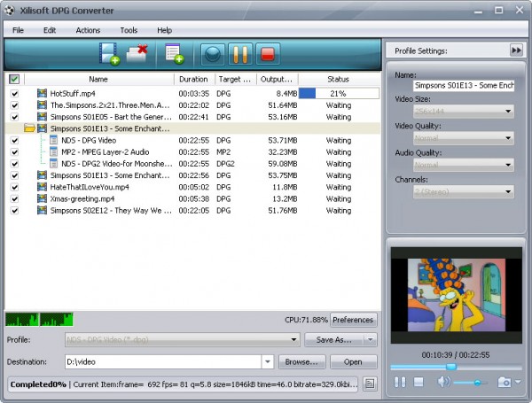The image size is (532, 403).
Task: Click the video preview seek slider
Action: point(453,367)
